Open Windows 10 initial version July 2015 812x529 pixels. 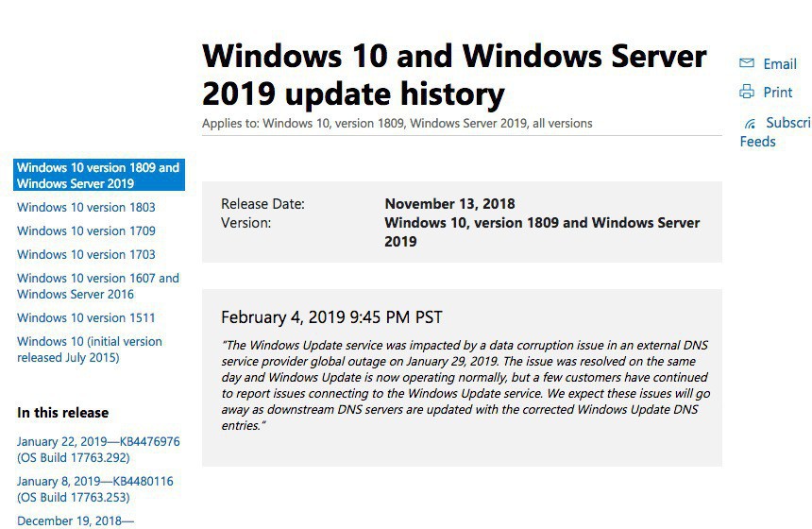pos(89,350)
